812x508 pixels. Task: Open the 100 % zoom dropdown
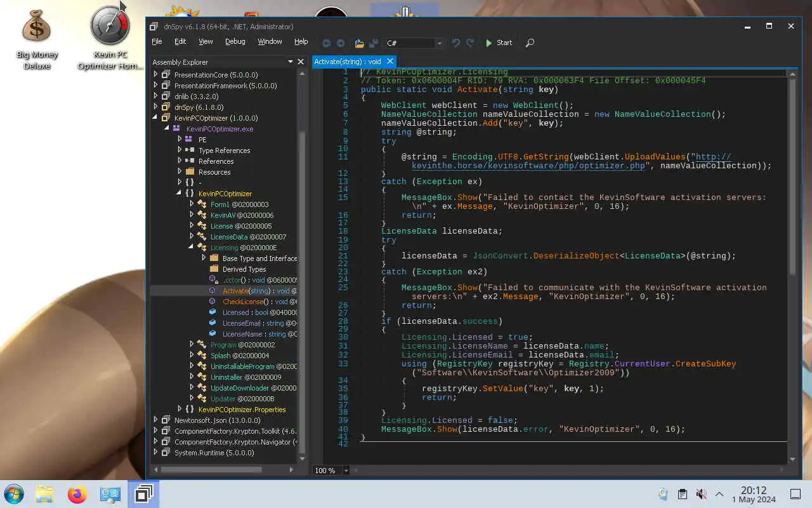tap(346, 471)
